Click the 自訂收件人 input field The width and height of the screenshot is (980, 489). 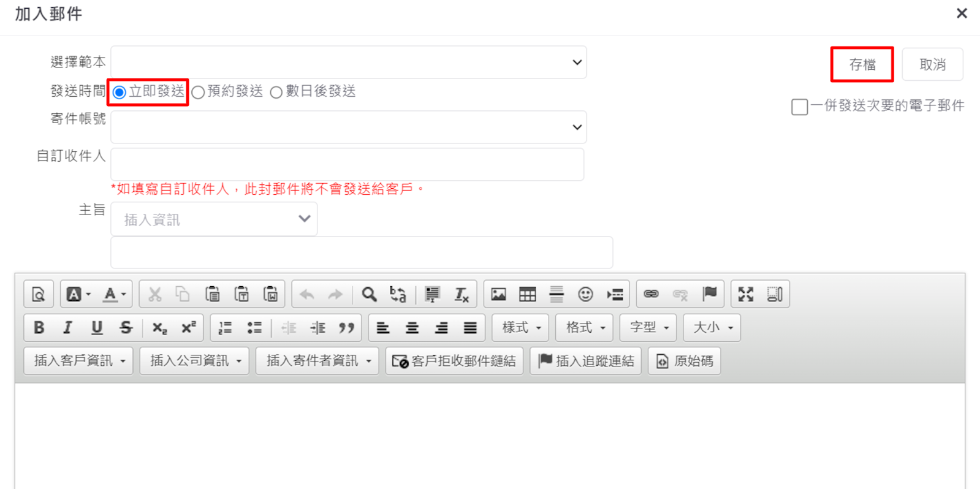coord(347,164)
